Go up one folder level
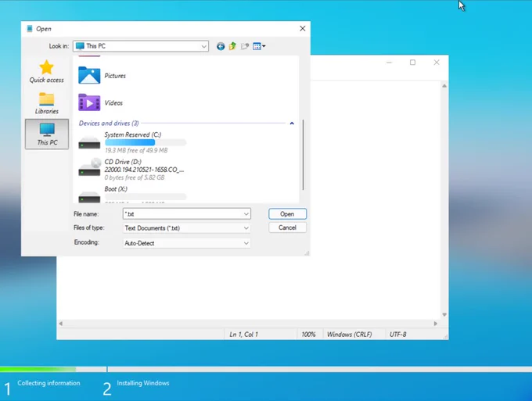 232,46
